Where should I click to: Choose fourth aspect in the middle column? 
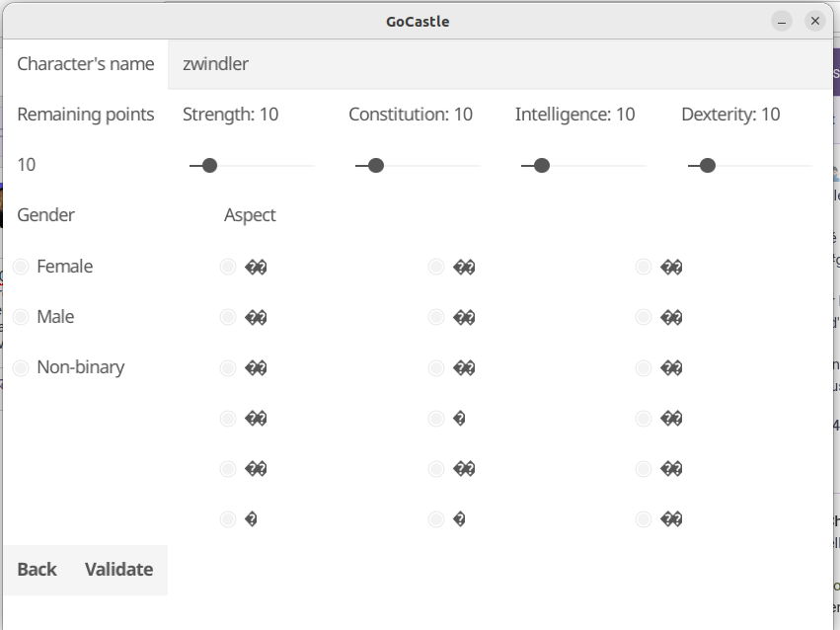[x=436, y=419]
